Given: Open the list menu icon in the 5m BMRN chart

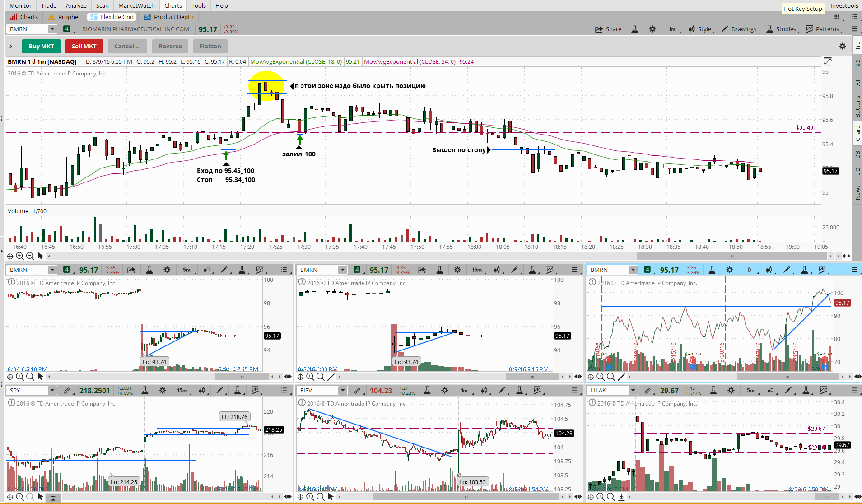Looking at the screenshot, I should 284,270.
